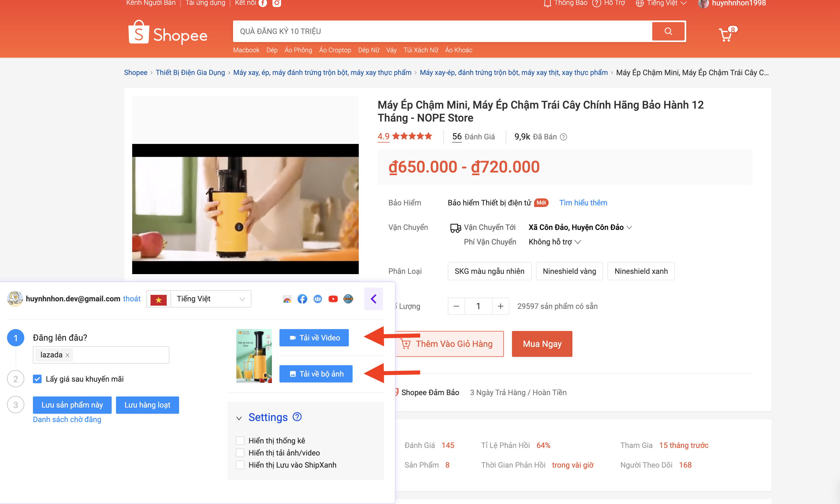
Task: Click the extension's rainbow Chrome store icon
Action: pos(287,299)
